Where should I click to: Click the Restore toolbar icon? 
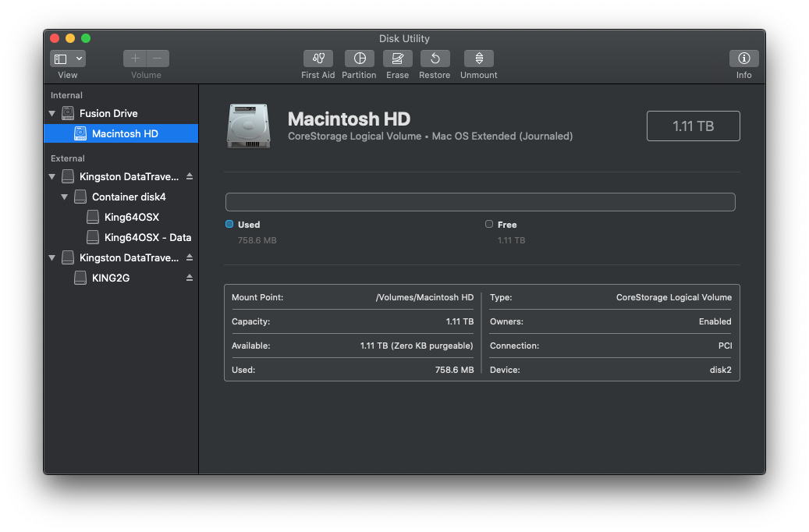click(435, 59)
